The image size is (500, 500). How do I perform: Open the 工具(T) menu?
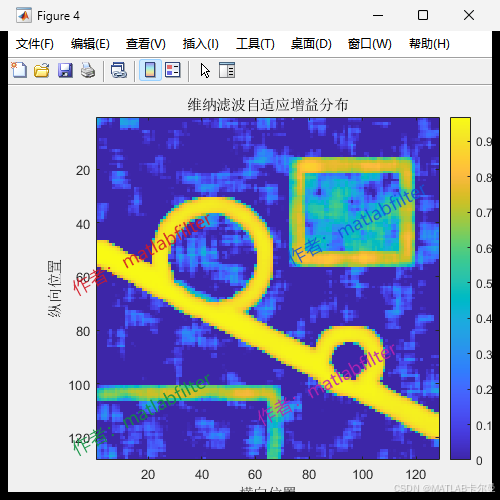pyautogui.click(x=255, y=44)
